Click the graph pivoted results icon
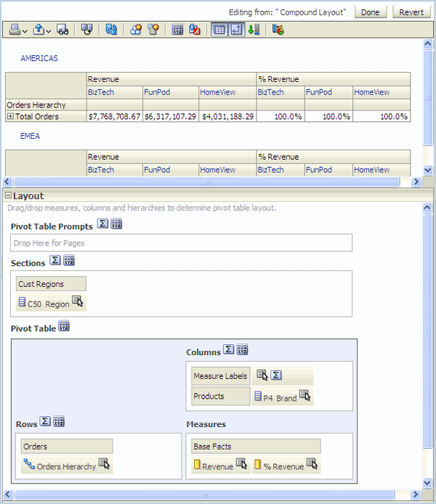The image size is (436, 504). 278,30
